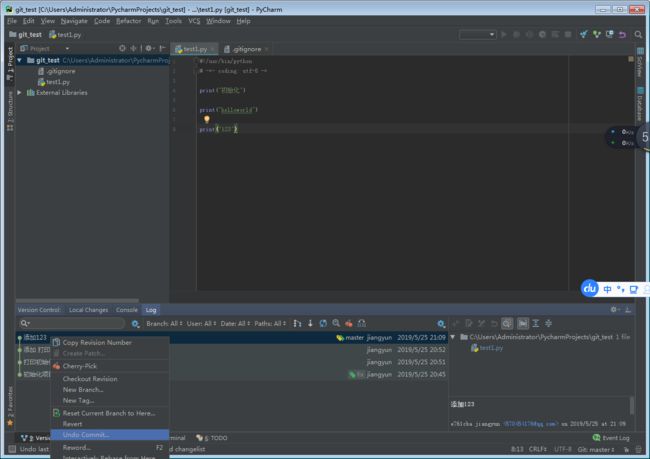This screenshot has height=459, width=650.
Task: Click the commit details pane vertical scrollbar
Action: [631, 406]
